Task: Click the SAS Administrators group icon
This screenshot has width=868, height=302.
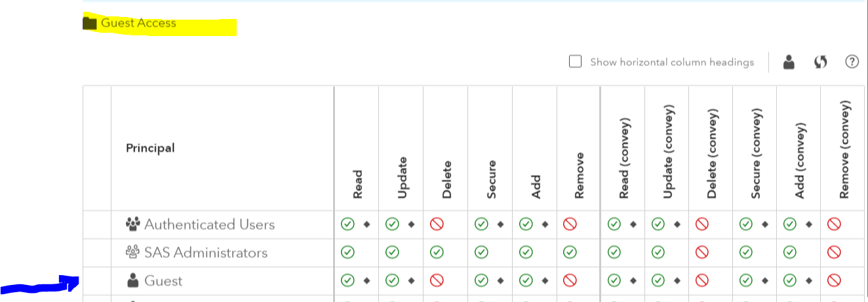Action: coord(133,253)
